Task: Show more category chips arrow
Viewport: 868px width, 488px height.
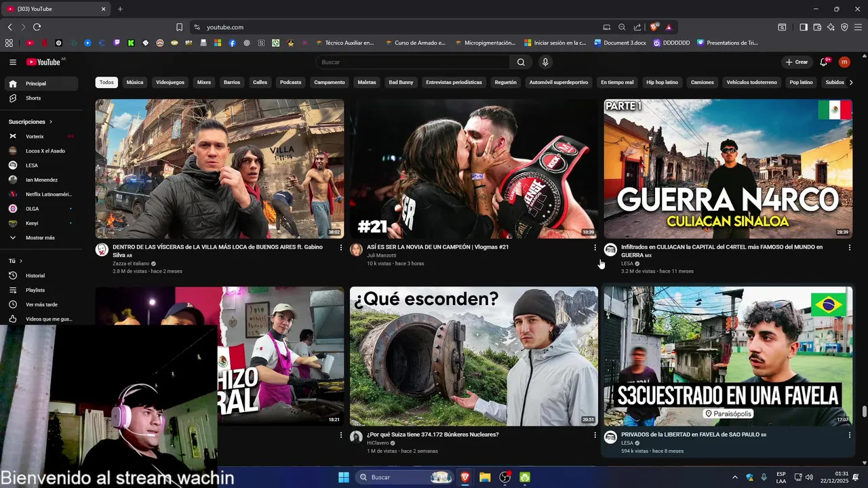Action: pyautogui.click(x=851, y=82)
